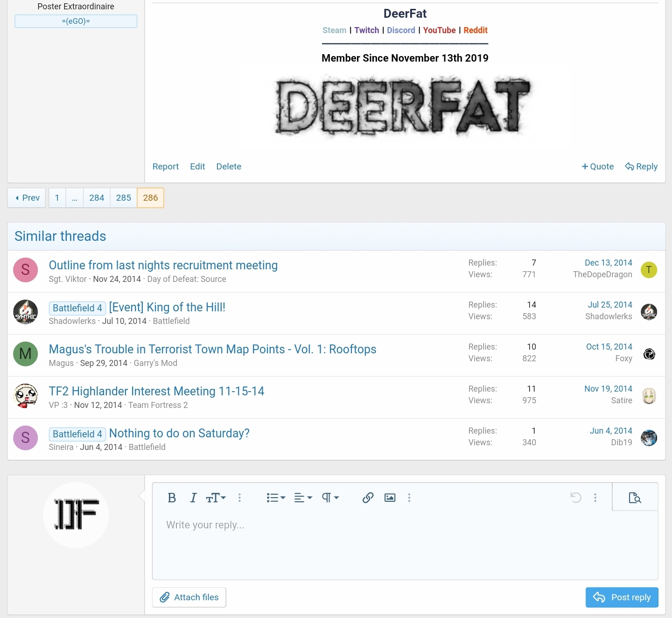Open more text formatting options menu
The width and height of the screenshot is (672, 618).
click(x=239, y=498)
